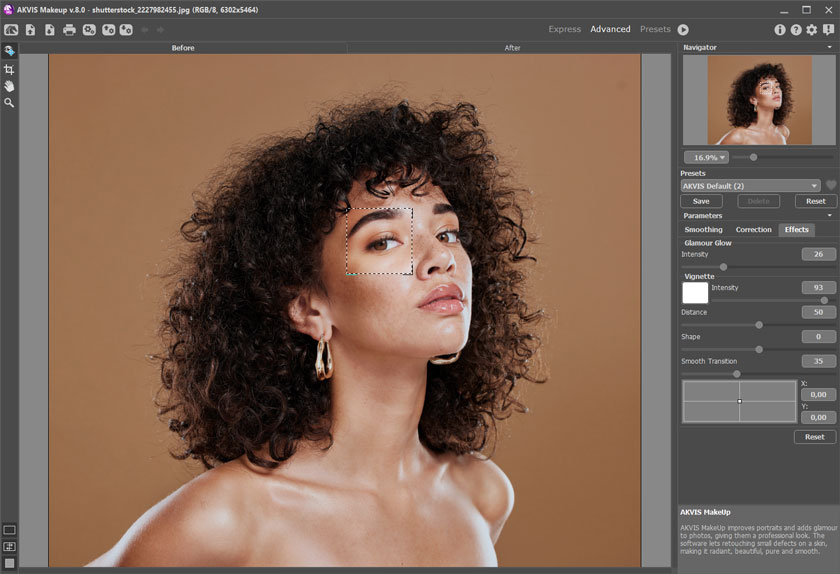This screenshot has height=574, width=840.
Task: Select the Zoom magnifier tool
Action: click(x=9, y=102)
